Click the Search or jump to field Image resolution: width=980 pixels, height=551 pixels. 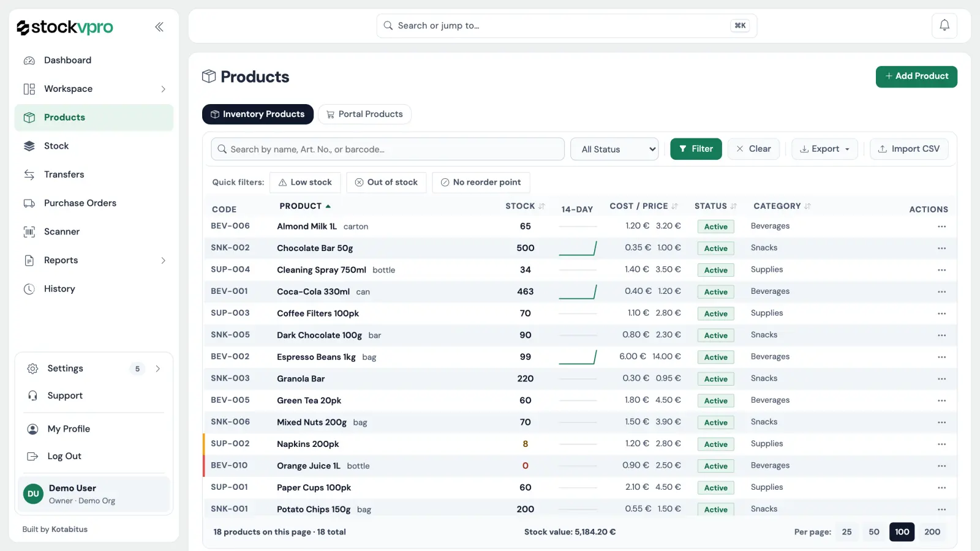click(567, 26)
